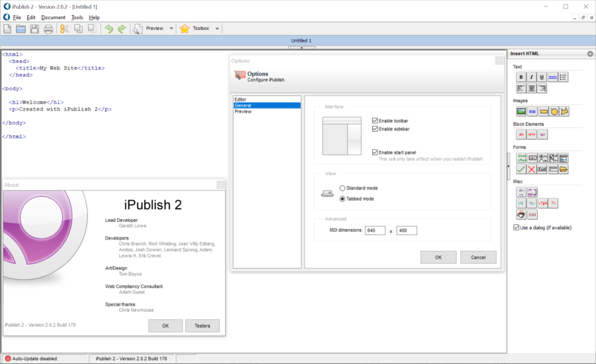Insert an HTML comment from the Misc group
596x364 pixels.
(x=521, y=192)
